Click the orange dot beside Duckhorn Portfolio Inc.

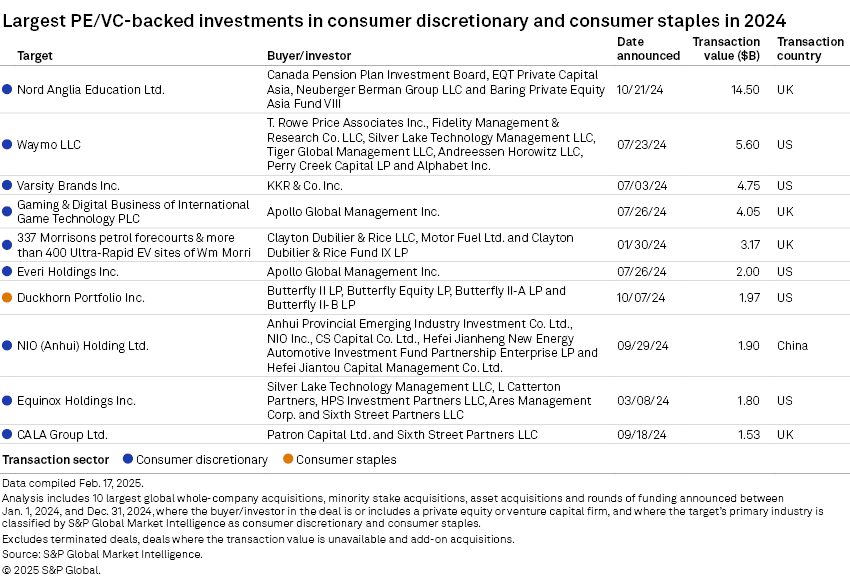pos(8,298)
